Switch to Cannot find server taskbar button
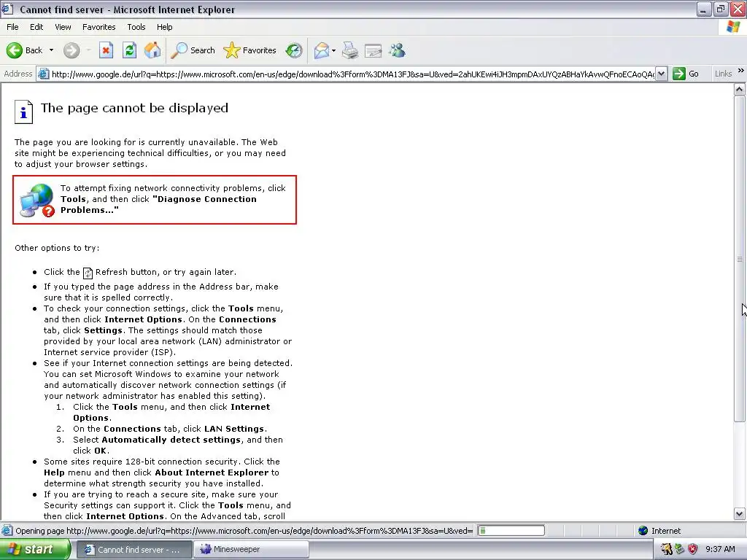The height and width of the screenshot is (560, 747). 134,550
